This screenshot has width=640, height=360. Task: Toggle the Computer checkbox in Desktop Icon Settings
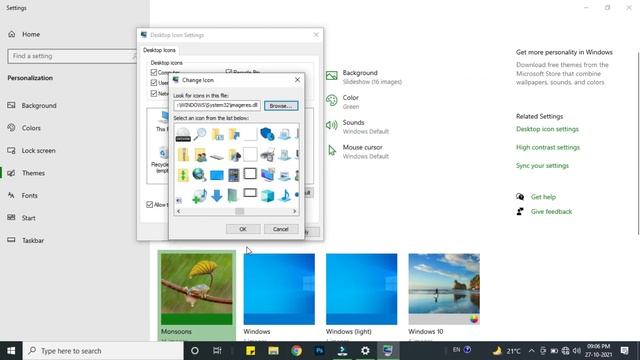coord(154,72)
